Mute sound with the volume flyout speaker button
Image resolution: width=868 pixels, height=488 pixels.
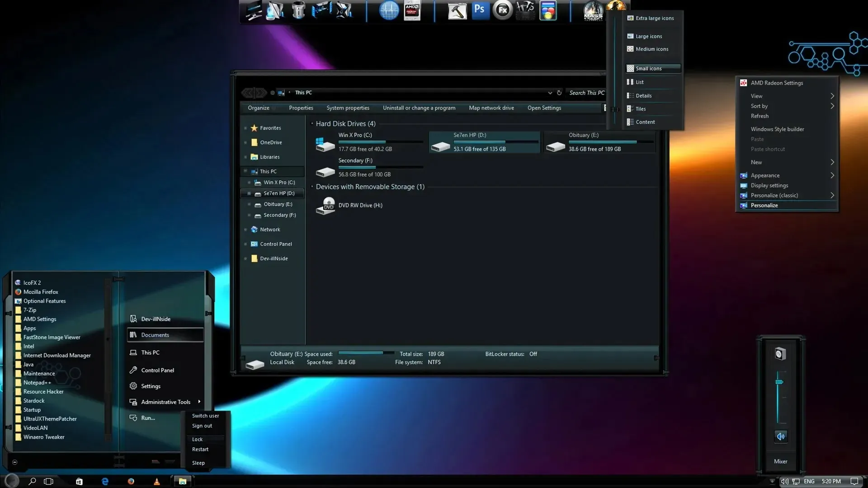[780, 436]
